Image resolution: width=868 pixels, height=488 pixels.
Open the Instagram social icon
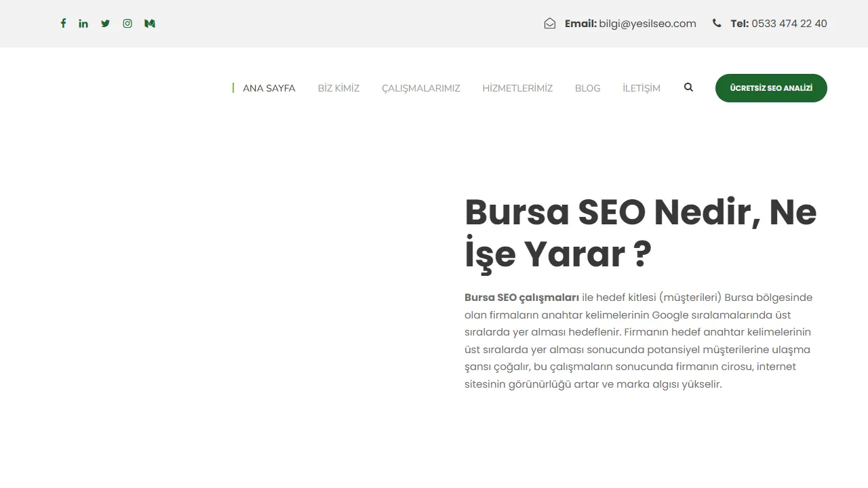point(127,23)
